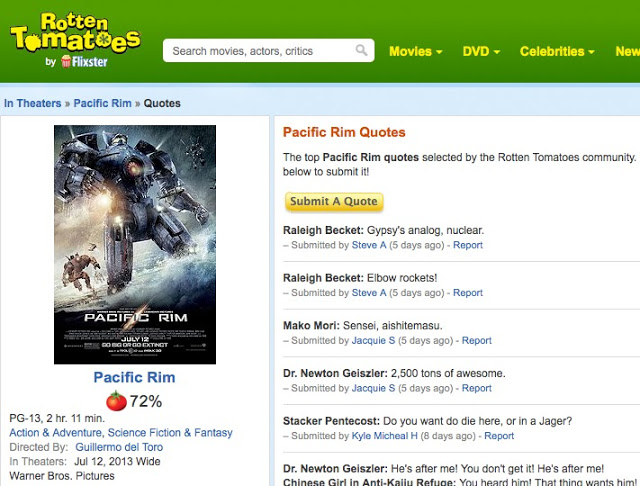This screenshot has width=640, height=486.
Task: Report the "Elbow rockets!" quote
Action: (468, 293)
